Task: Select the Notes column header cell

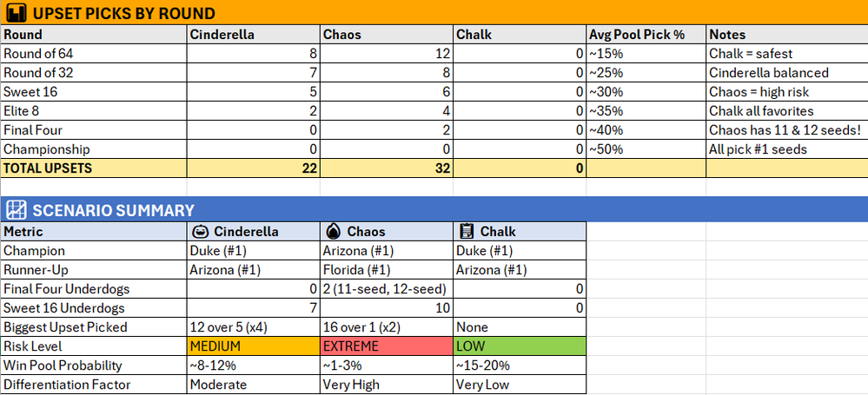Action: (787, 35)
